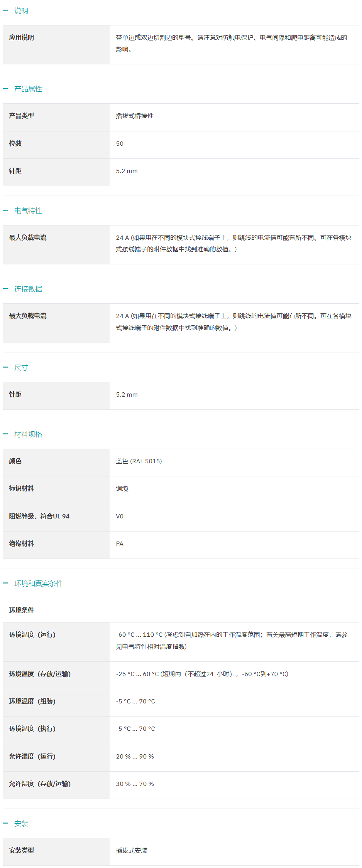Image resolution: width=362 pixels, height=868 pixels.
Task: Click 24 A description under 电气特性
Action: [234, 244]
